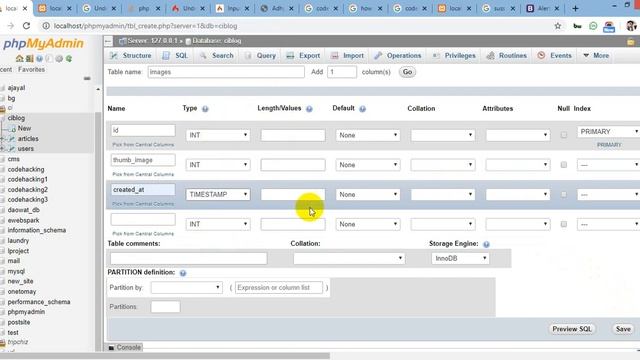The width and height of the screenshot is (640, 360).
Task: Toggle Null checkbox for the empty fourth column
Action: coord(564,224)
